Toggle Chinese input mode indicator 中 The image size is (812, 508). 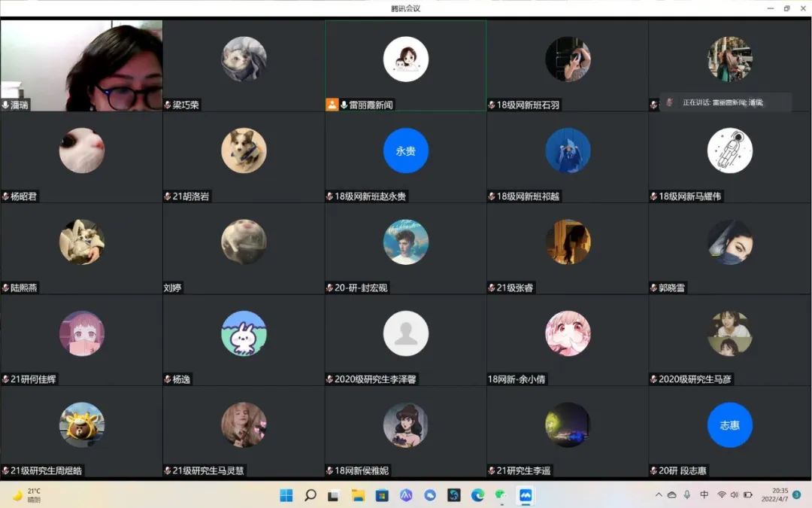[x=704, y=494]
